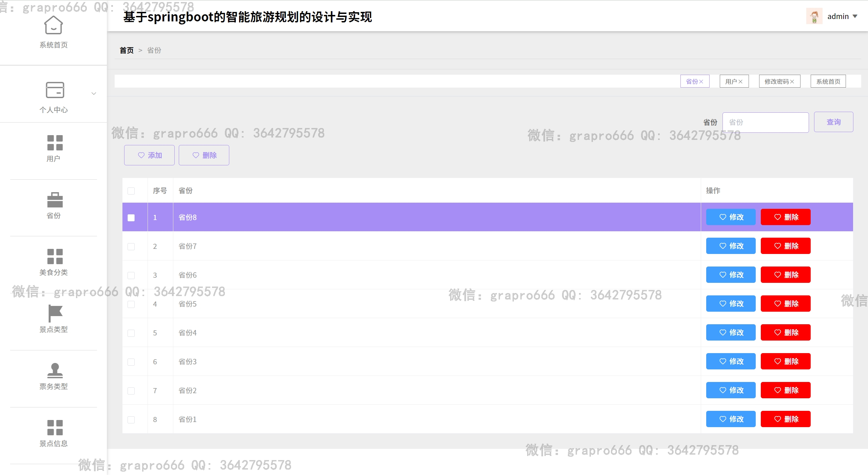Switch to the 修改密码 tab
Screen dimensions: 868x475
(776, 81)
